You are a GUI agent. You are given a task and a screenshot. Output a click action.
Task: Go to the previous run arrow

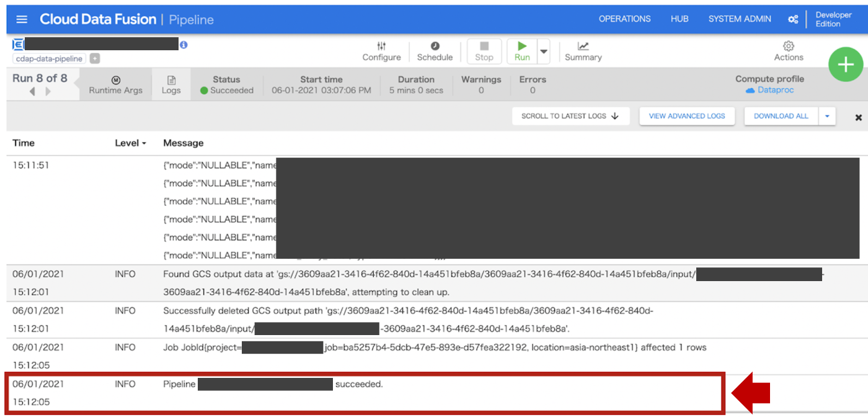pos(32,91)
